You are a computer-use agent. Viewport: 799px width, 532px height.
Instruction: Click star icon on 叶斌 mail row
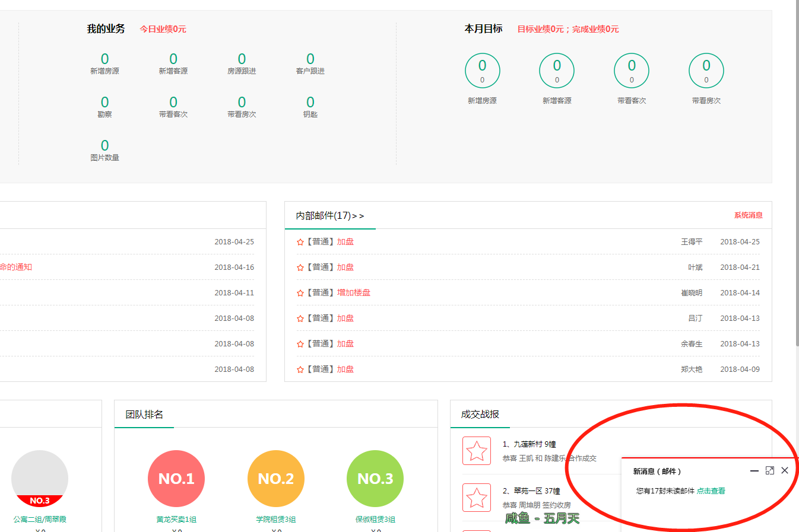[300, 267]
